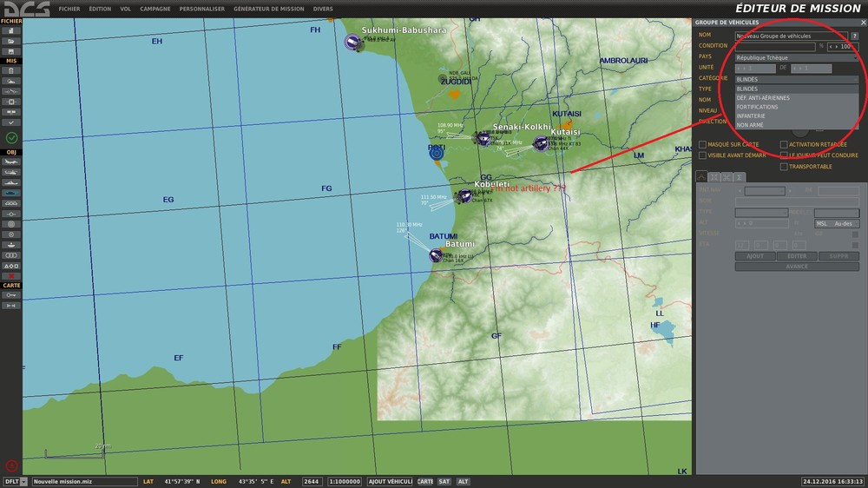
Task: Select the helicopter group tool
Action: 11,172
